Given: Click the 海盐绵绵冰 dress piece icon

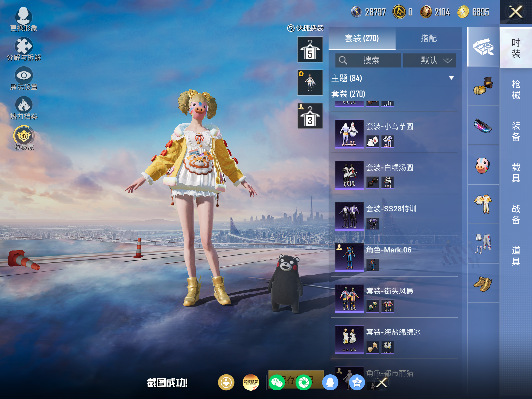Looking at the screenshot, I should click(x=387, y=347).
